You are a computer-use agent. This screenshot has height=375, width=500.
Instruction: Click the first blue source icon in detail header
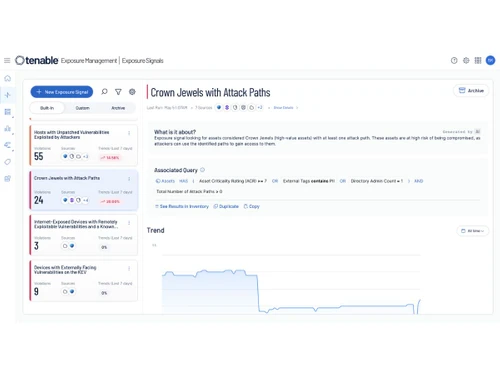[219, 107]
